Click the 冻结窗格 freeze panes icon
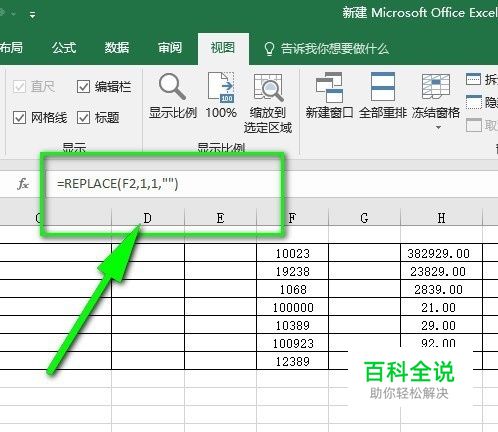 coord(436,87)
